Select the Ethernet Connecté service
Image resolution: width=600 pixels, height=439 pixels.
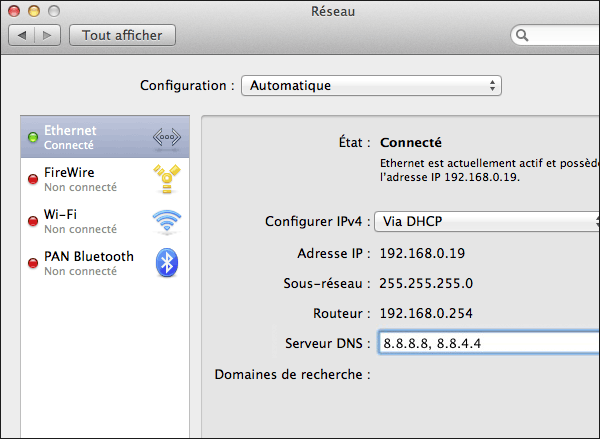pyautogui.click(x=70, y=137)
